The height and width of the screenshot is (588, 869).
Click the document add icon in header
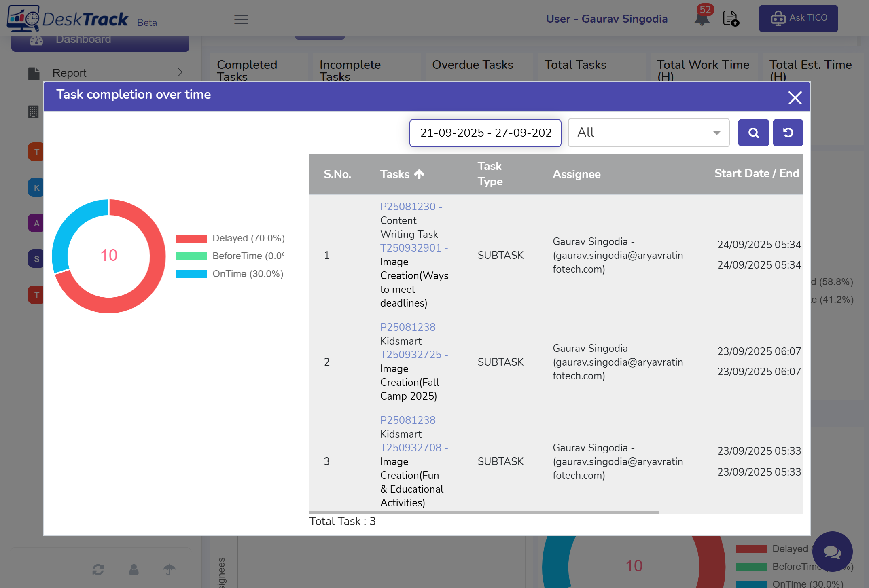[x=731, y=19]
